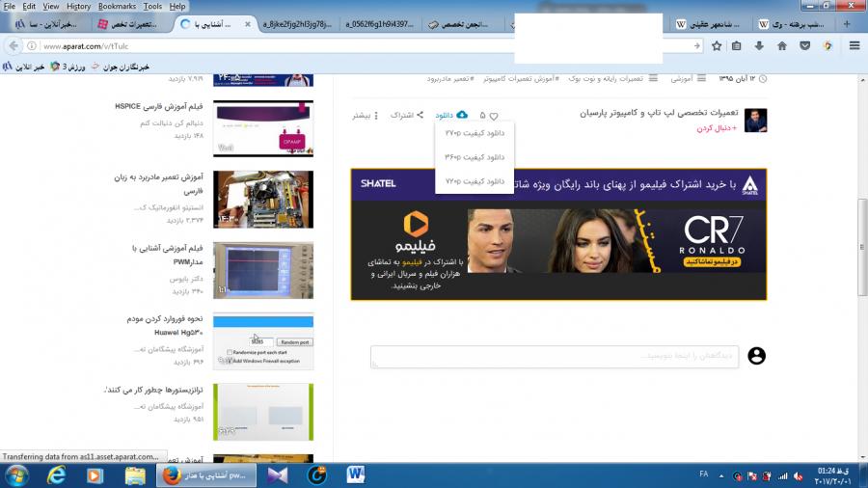868x488 pixels.
Task: Click the اشتراک share button
Action: 407,115
